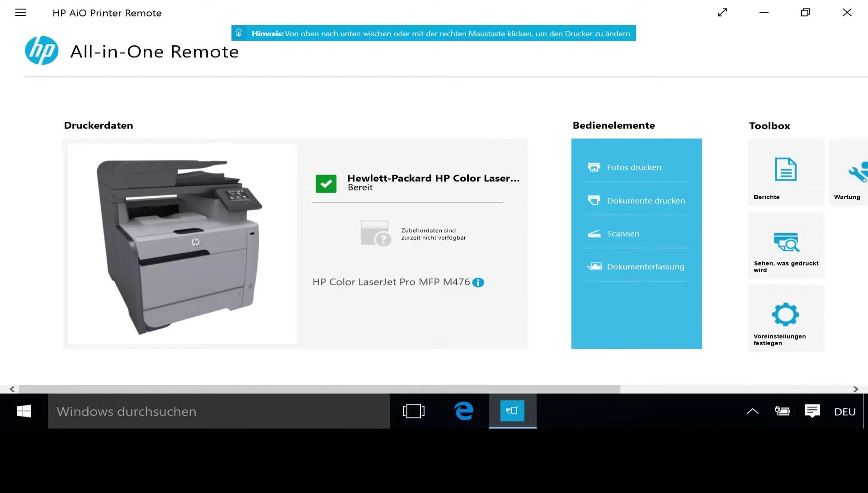Click the horizontal scrollbar thumb

point(320,389)
